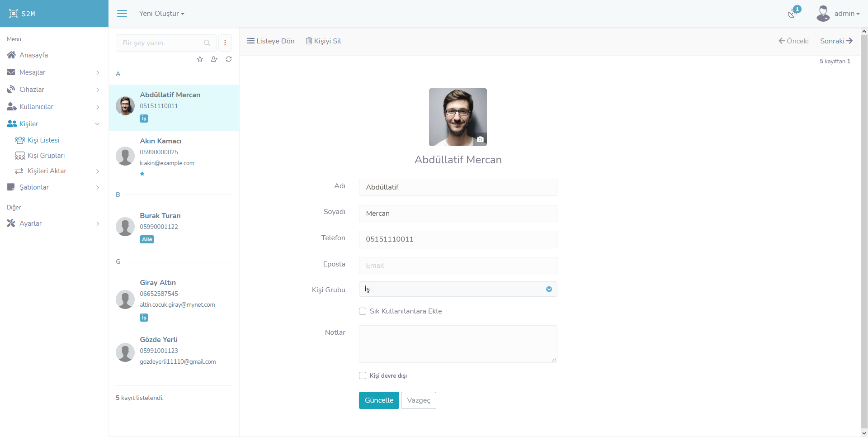Open the three-dot options menu
Viewport: 868px width, 437px height.
click(x=225, y=43)
